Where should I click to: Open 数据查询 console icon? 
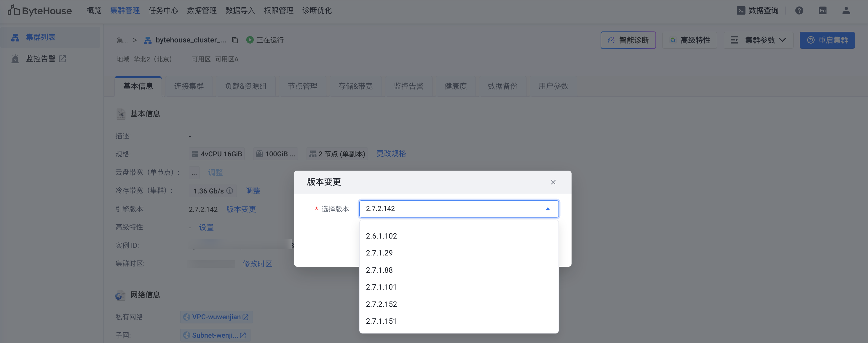[741, 10]
